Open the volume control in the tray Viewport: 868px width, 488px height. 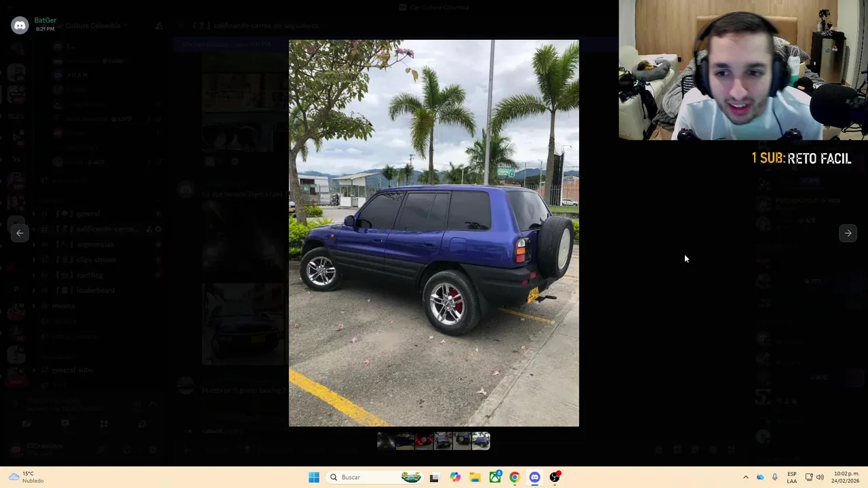(x=820, y=477)
